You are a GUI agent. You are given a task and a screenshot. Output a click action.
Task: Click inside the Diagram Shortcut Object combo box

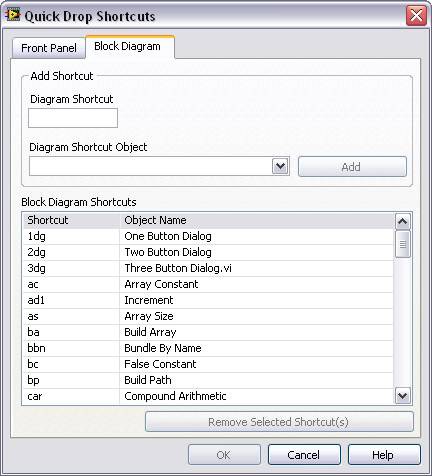(151, 166)
